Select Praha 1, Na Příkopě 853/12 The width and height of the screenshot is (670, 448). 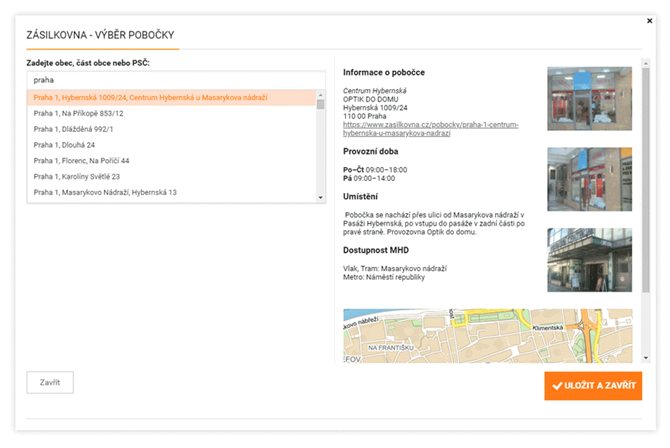point(171,113)
